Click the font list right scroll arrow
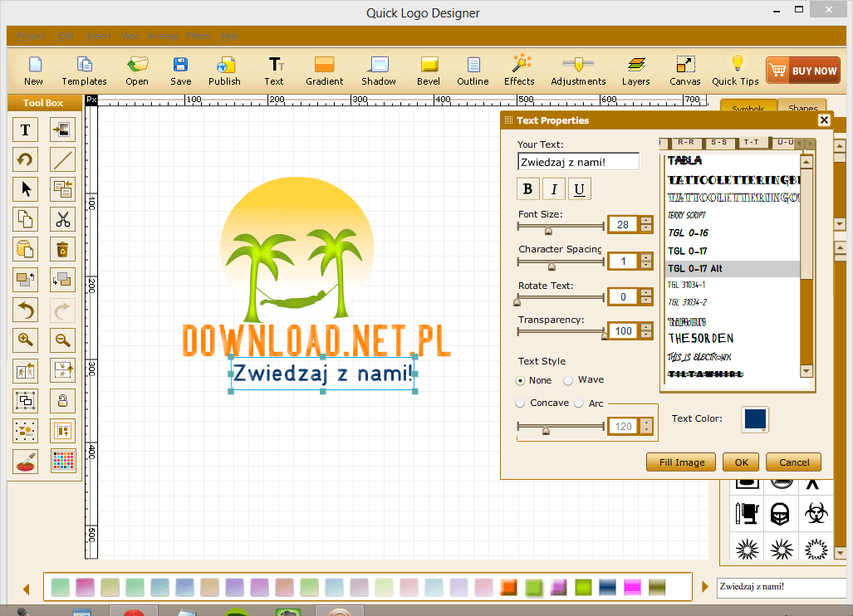The height and width of the screenshot is (616, 853). (x=811, y=142)
